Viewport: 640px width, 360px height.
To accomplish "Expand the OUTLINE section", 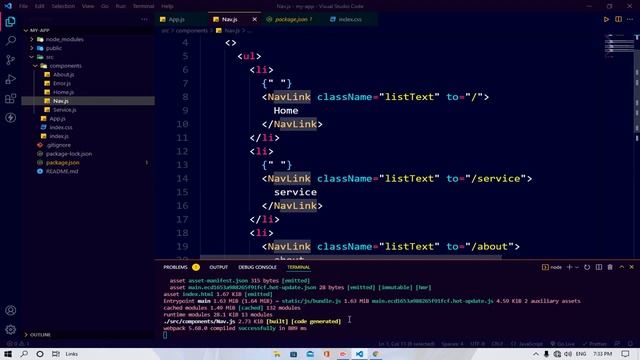I will (40, 335).
